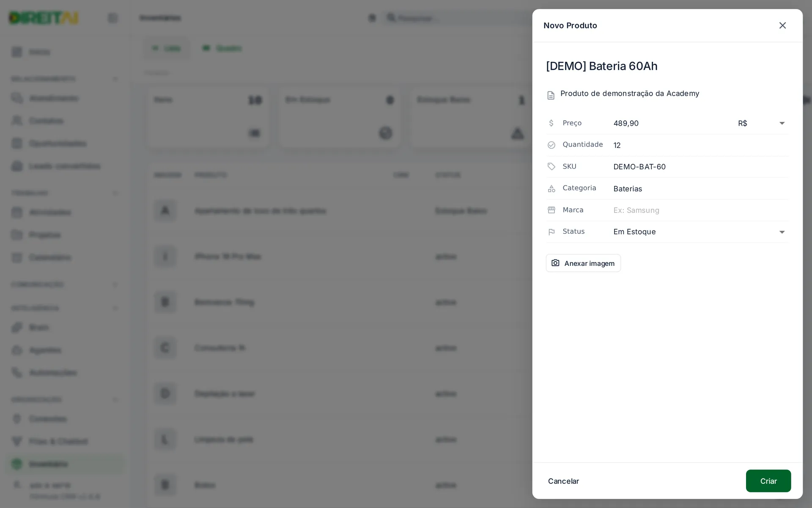Cancel the new product form
Image resolution: width=812 pixels, height=508 pixels.
tap(563, 481)
